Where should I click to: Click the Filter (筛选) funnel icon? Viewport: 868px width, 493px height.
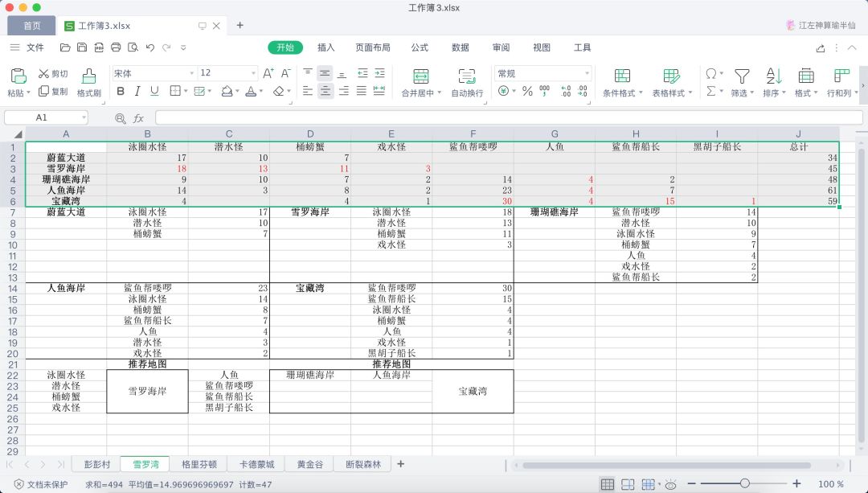tap(742, 76)
